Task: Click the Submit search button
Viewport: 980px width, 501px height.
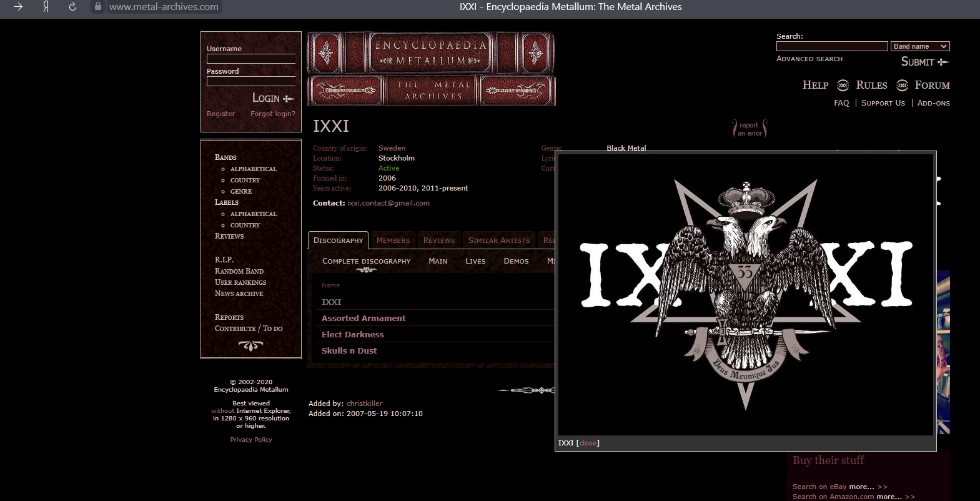Action: pyautogui.click(x=925, y=62)
